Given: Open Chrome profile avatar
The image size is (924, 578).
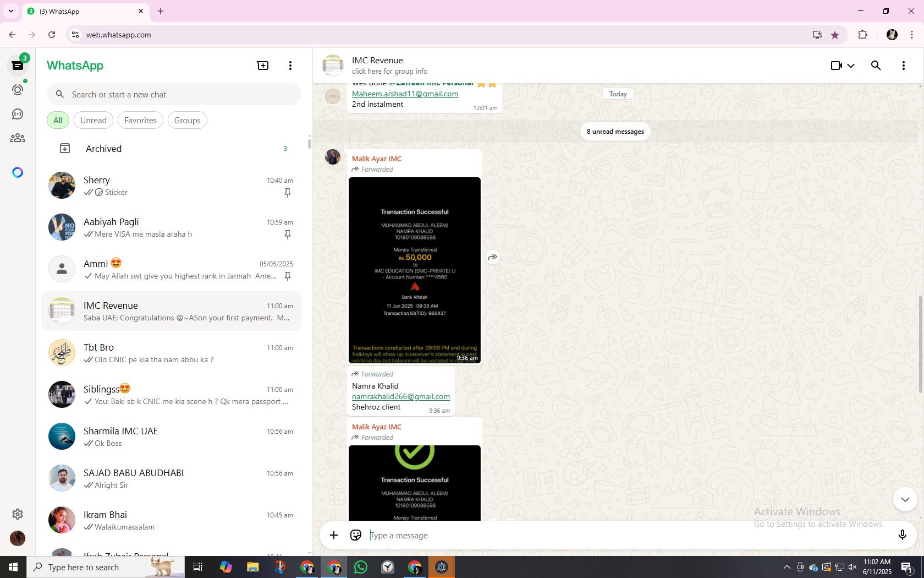Looking at the screenshot, I should [892, 35].
